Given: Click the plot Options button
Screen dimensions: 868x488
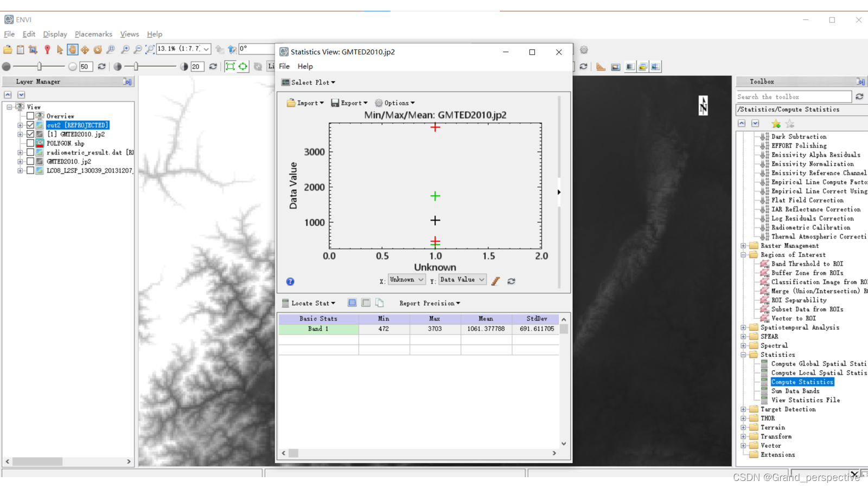Looking at the screenshot, I should (394, 103).
